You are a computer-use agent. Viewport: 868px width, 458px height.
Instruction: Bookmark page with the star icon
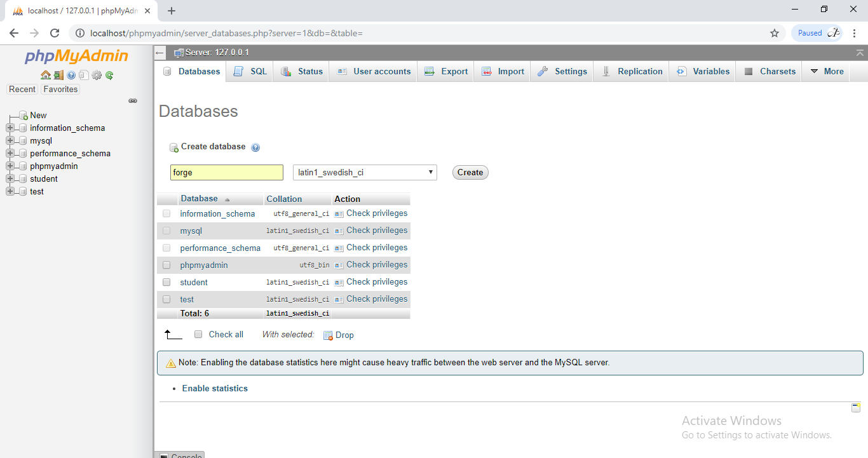775,33
